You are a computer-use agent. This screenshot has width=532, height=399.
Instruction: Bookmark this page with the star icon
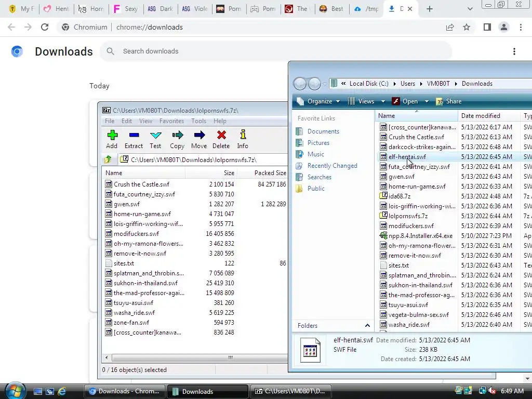(467, 27)
